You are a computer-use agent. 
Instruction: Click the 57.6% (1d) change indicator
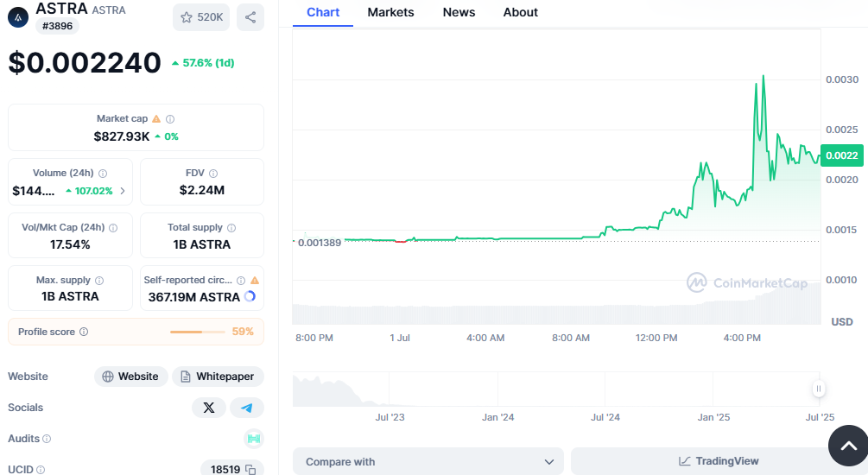(x=203, y=63)
